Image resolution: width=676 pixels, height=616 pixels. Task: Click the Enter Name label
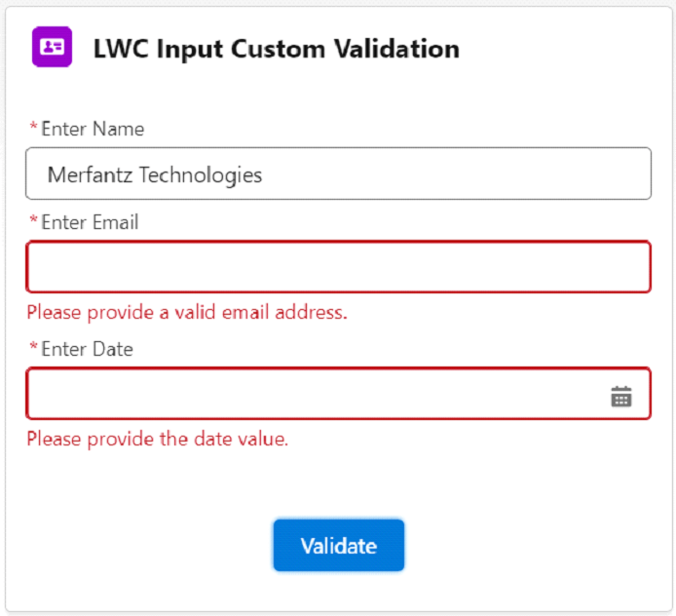click(93, 129)
